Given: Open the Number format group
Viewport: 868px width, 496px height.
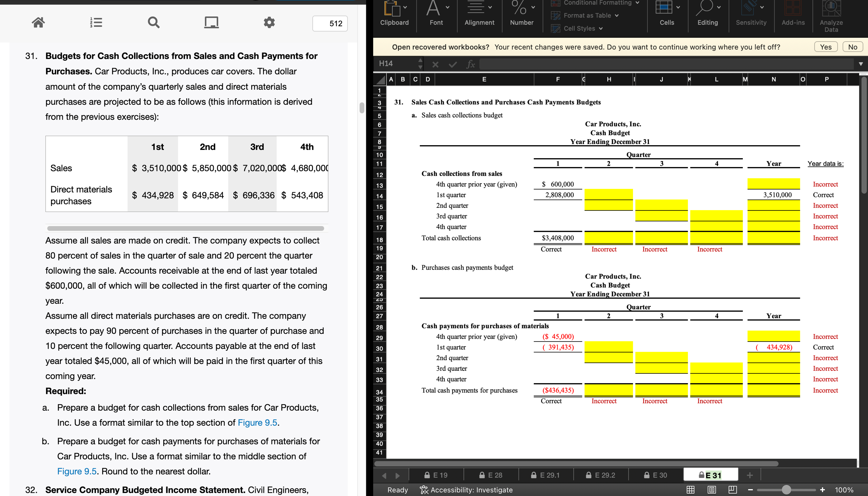Looking at the screenshot, I should [x=522, y=14].
